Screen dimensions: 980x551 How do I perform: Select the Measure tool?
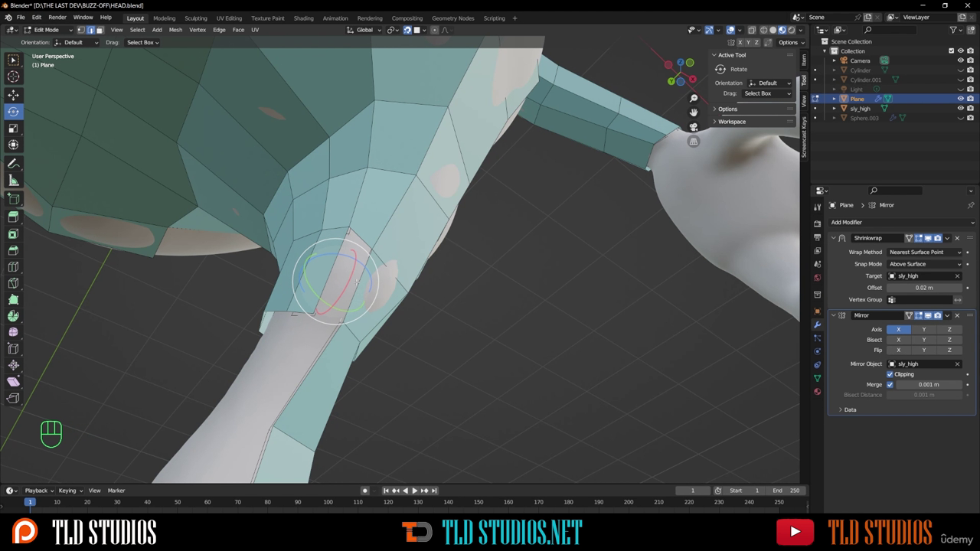(13, 181)
